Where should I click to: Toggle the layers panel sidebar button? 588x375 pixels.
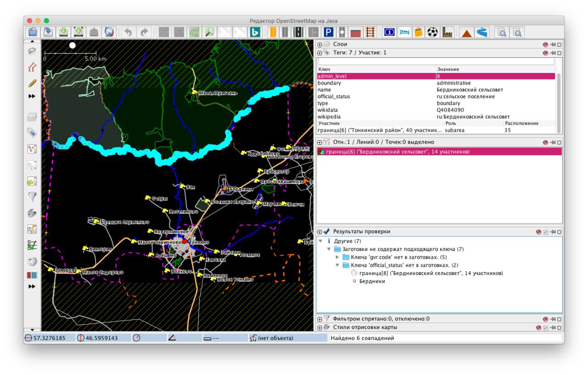(32, 117)
